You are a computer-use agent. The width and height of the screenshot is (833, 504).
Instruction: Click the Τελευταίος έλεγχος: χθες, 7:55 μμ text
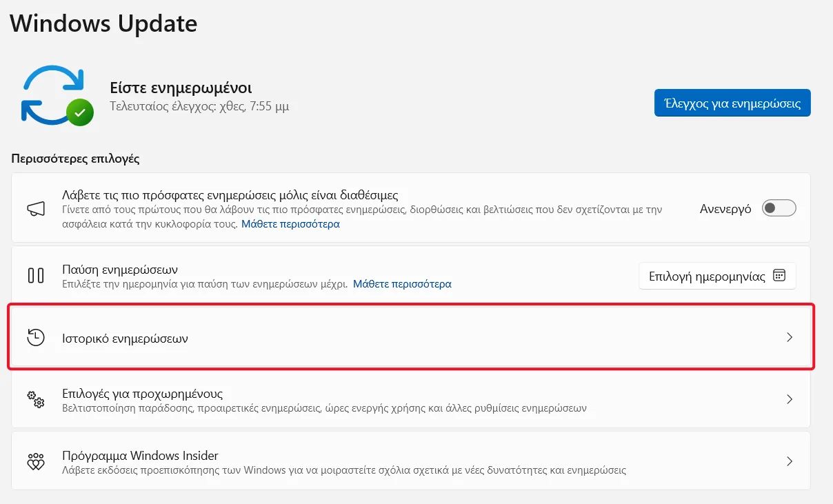(199, 107)
